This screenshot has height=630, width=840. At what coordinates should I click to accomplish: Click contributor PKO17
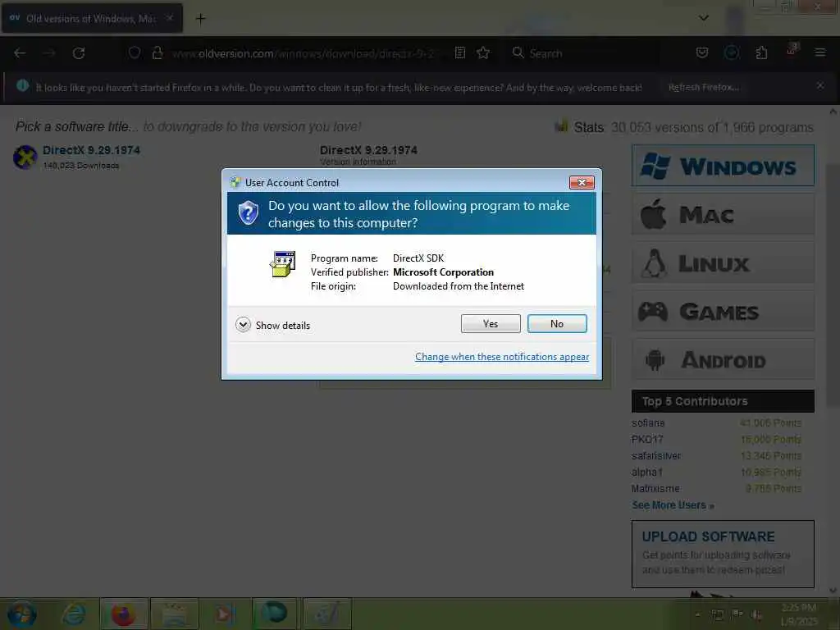[647, 440]
